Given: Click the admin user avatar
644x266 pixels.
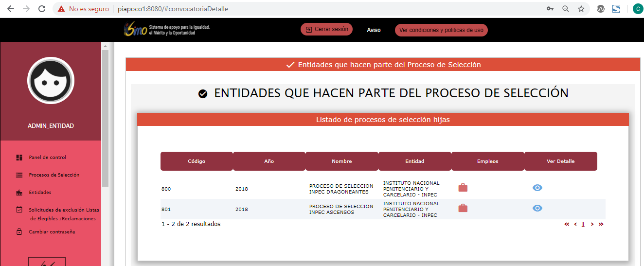Looking at the screenshot, I should (x=51, y=81).
